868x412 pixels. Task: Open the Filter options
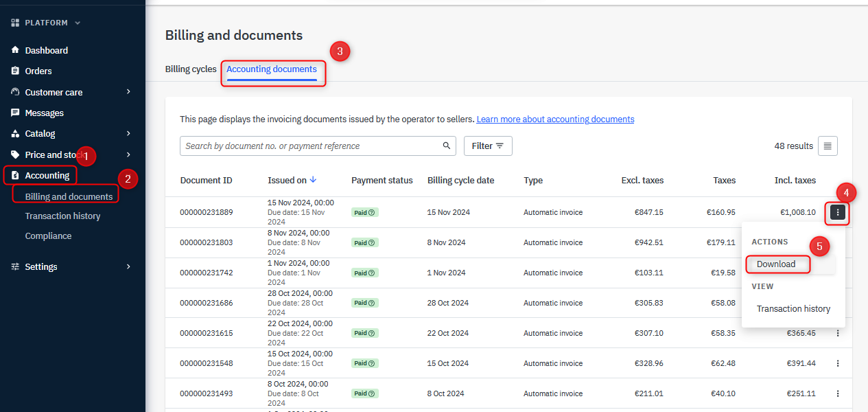[x=488, y=146]
